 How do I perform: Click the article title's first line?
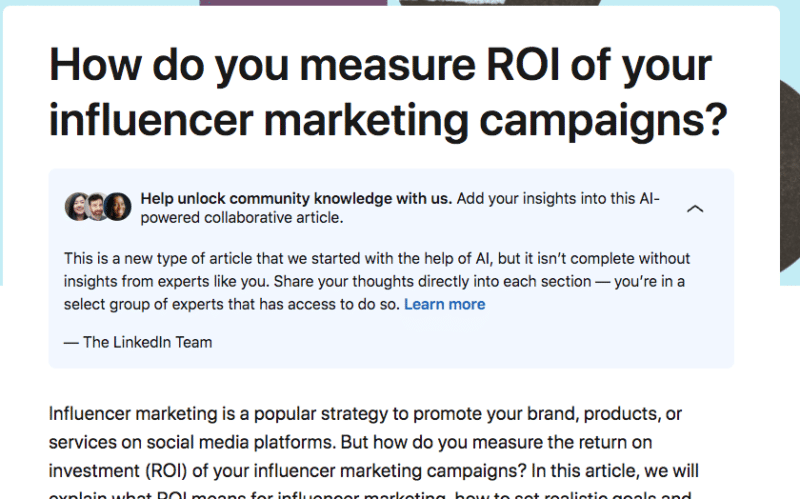click(380, 65)
